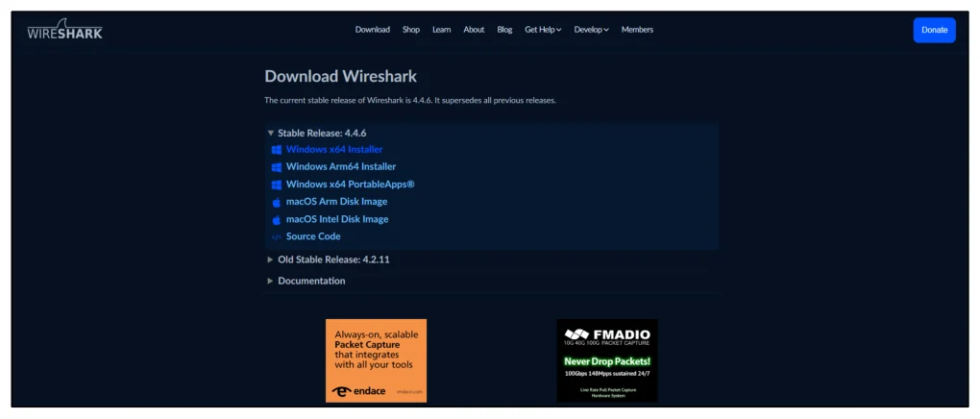The width and height of the screenshot is (980, 419).
Task: Open the Develop dropdown menu
Action: click(x=591, y=30)
